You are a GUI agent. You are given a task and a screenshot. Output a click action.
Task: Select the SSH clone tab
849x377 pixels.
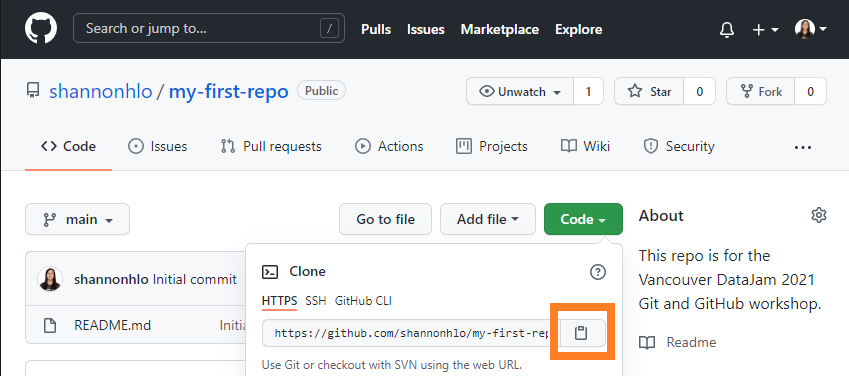click(x=316, y=301)
